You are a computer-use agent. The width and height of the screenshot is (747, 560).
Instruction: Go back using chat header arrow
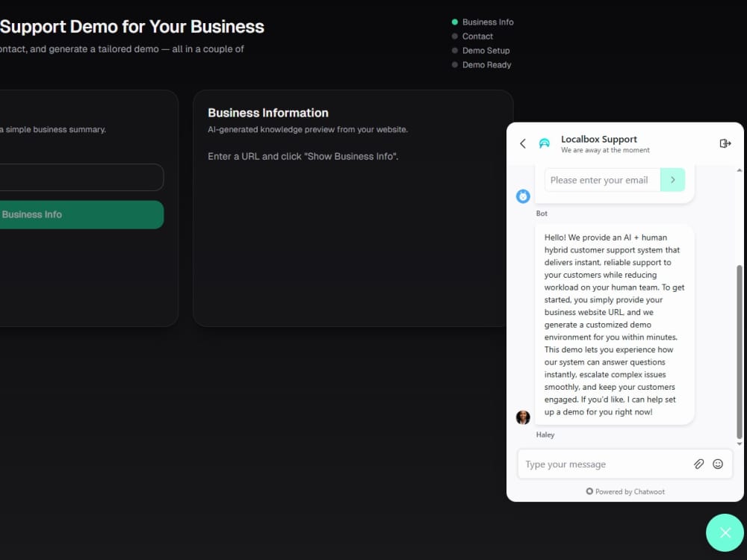[x=523, y=144]
